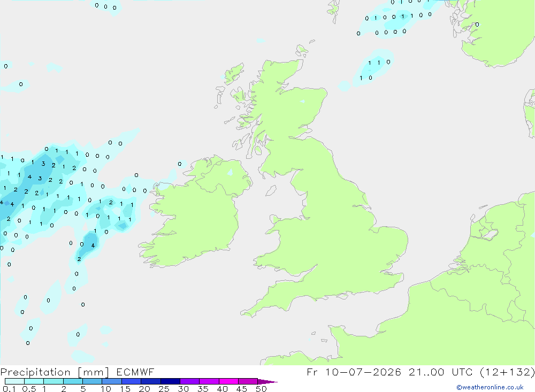
Task: Click the 2–5 mm legend color swatch
Action: 73,381
